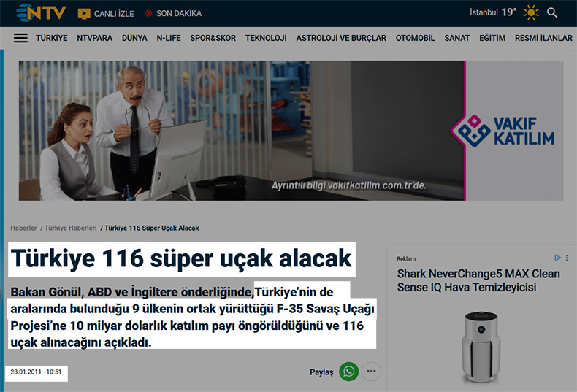
Task: Click the Canlı İzle live button
Action: point(105,13)
